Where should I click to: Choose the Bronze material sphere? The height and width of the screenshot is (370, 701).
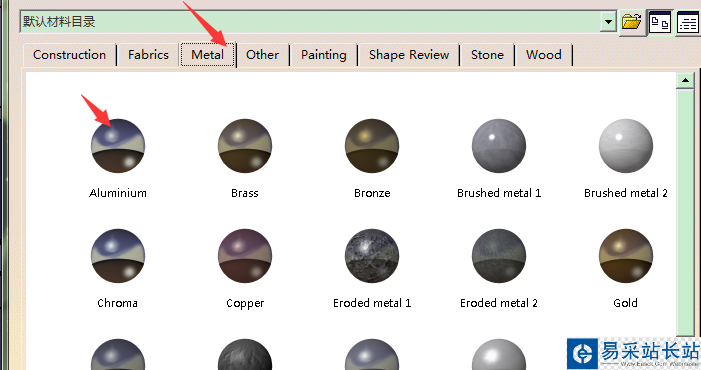point(372,146)
